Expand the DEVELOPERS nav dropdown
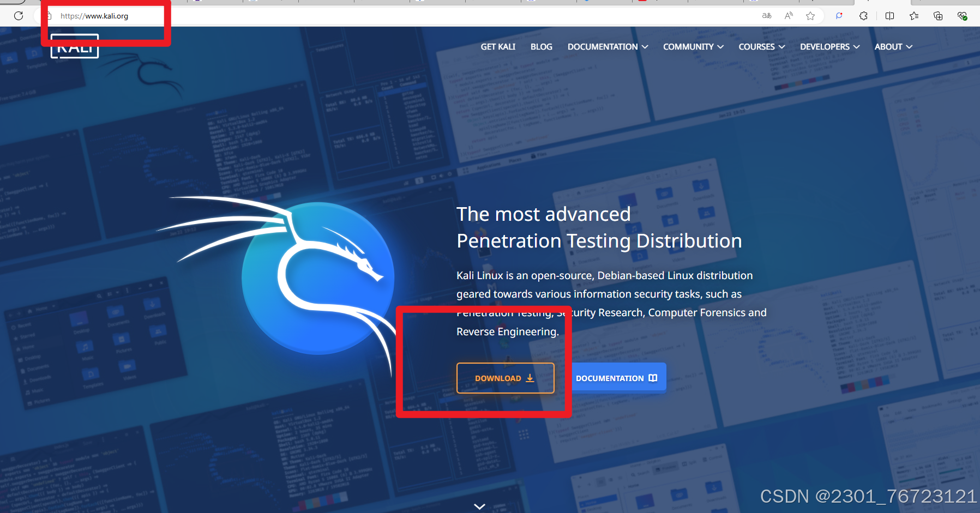980x513 pixels. click(x=829, y=47)
